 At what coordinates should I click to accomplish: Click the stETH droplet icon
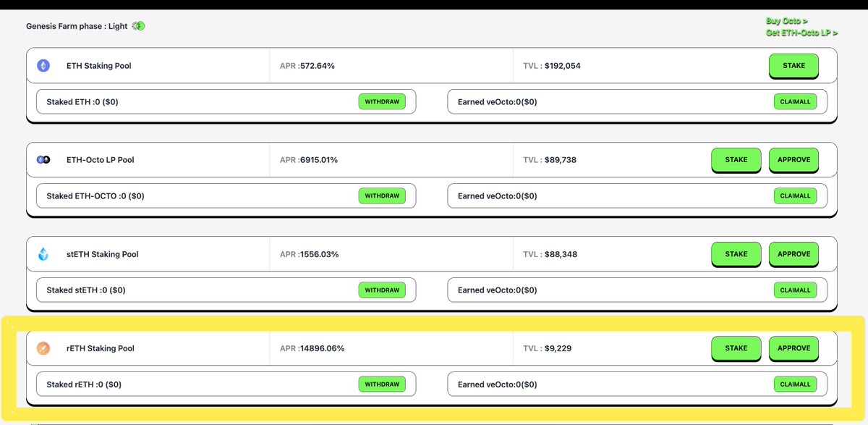(43, 254)
